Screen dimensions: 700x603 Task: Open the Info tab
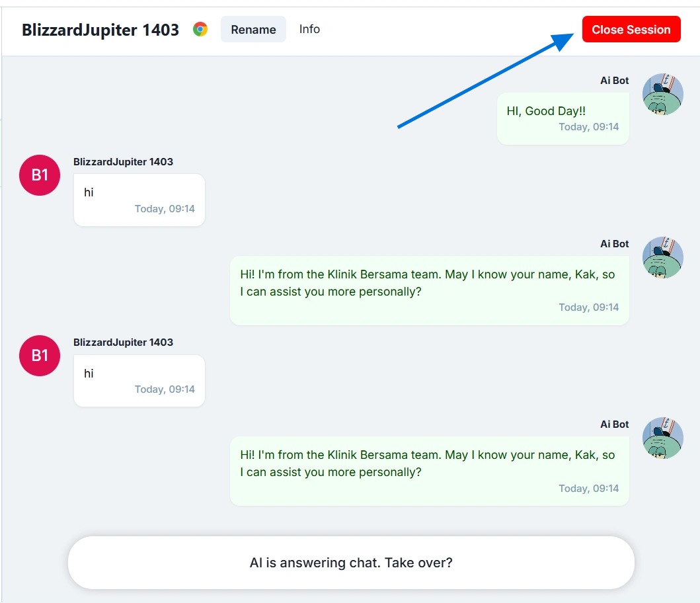click(309, 29)
